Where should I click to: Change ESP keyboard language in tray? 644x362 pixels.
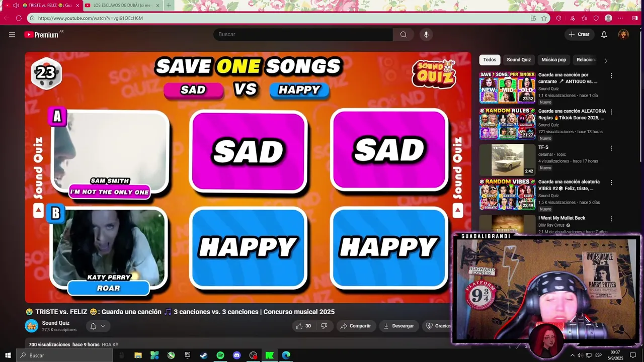coord(599,355)
